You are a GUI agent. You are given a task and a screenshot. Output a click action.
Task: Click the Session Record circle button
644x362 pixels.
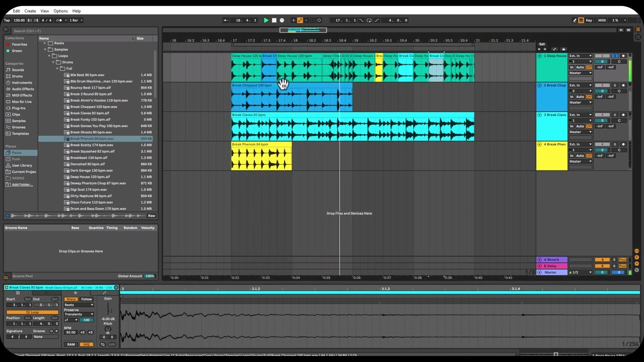pyautogui.click(x=319, y=20)
